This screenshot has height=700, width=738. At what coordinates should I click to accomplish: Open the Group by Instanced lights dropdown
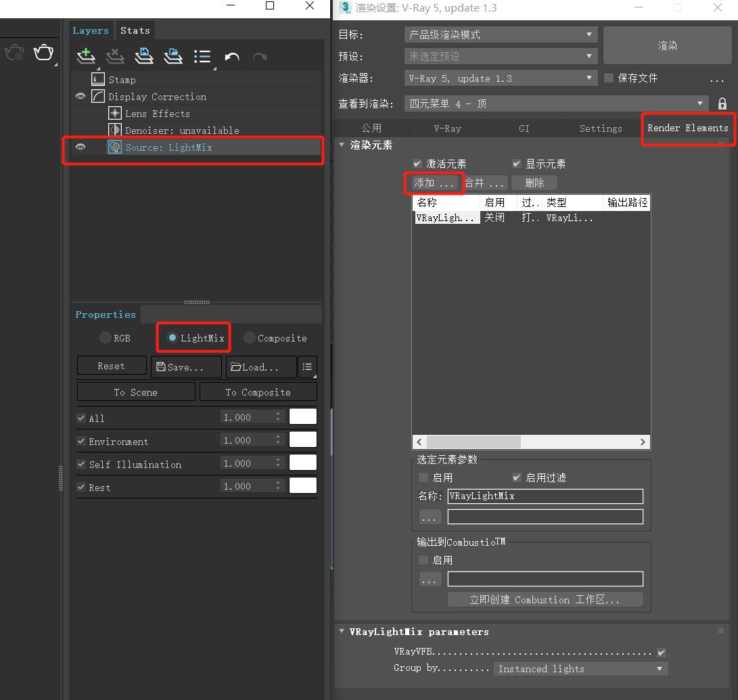(581, 668)
